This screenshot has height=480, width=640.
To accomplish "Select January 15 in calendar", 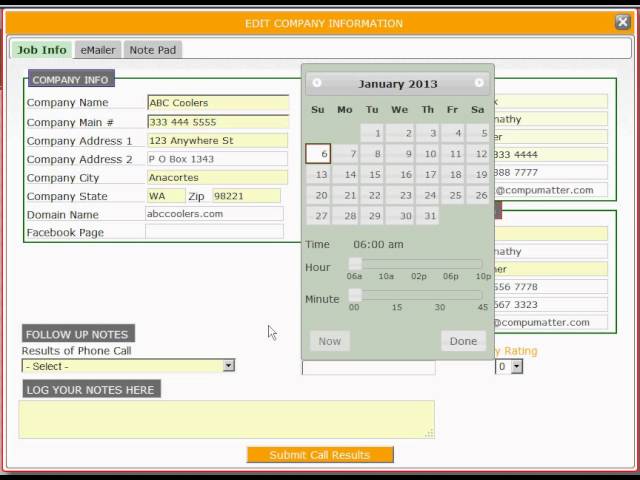I will pos(372,175).
